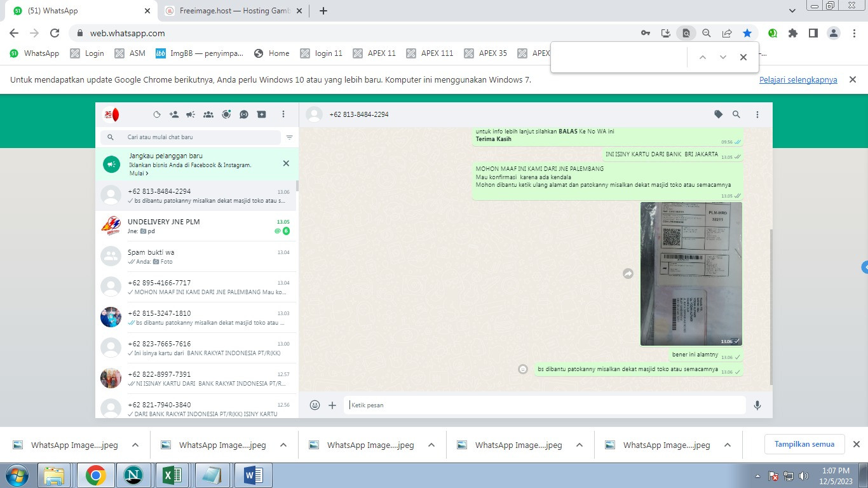Record a voice message with the microphone

[757, 405]
